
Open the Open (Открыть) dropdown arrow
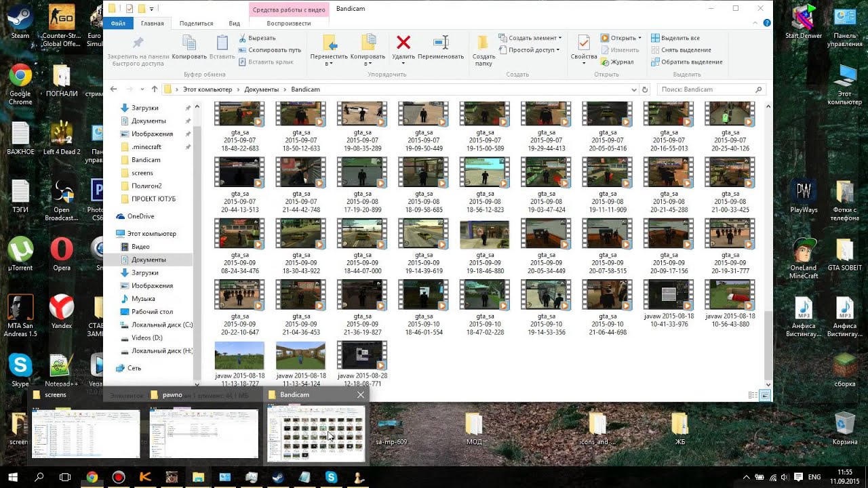(x=640, y=38)
